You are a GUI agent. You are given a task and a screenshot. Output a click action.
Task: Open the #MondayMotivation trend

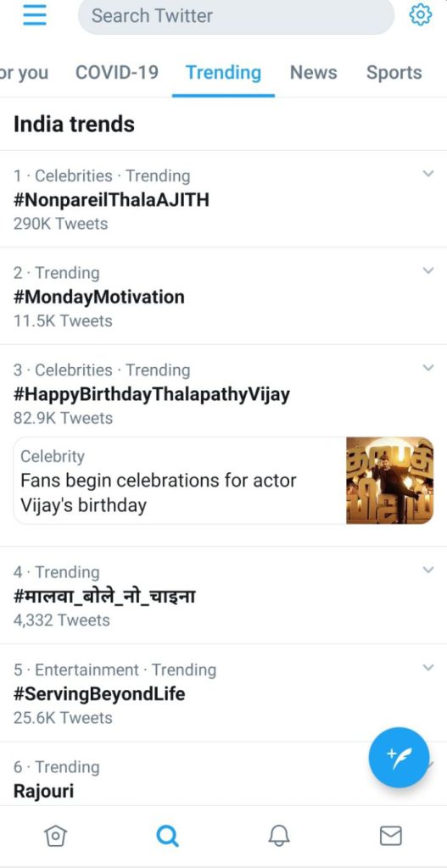[99, 297]
